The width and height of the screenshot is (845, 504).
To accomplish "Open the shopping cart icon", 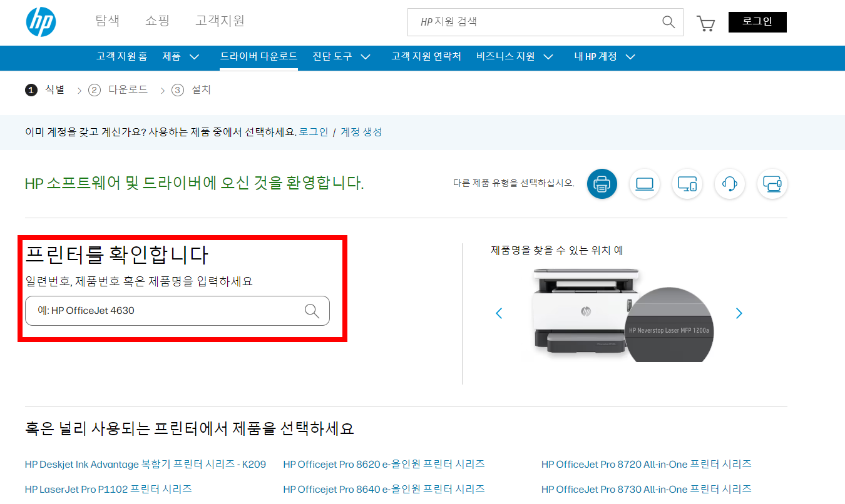I will pyautogui.click(x=705, y=23).
